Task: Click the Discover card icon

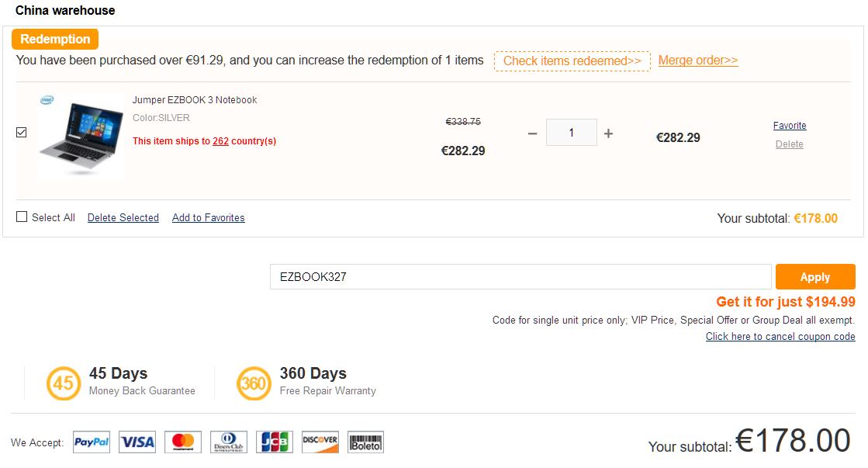Action: [x=320, y=442]
